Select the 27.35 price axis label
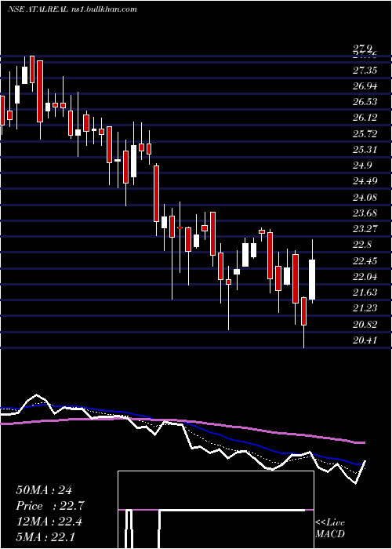392x549 pixels. pyautogui.click(x=365, y=71)
